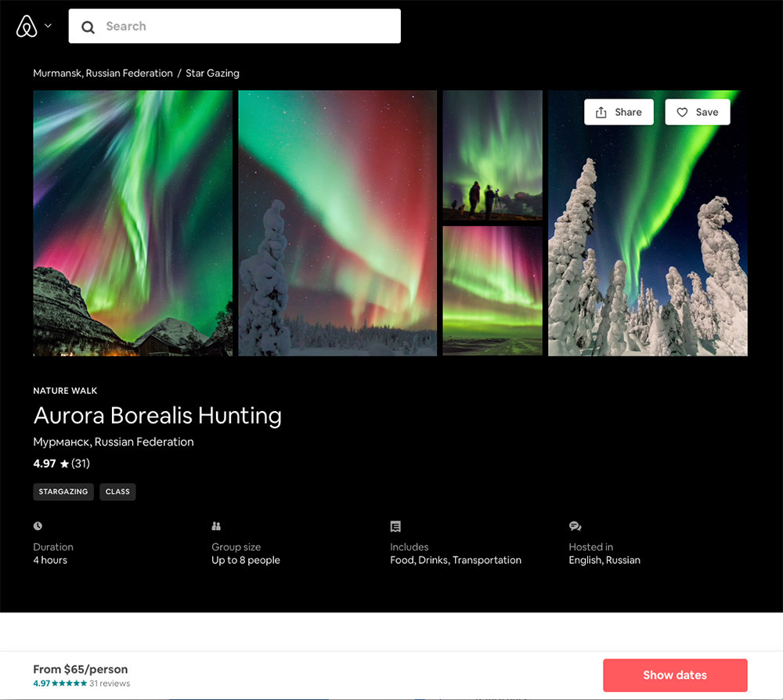Screen dimensions: 783x700
Task: Click the '4 hours' duration value
Action: [x=50, y=560]
